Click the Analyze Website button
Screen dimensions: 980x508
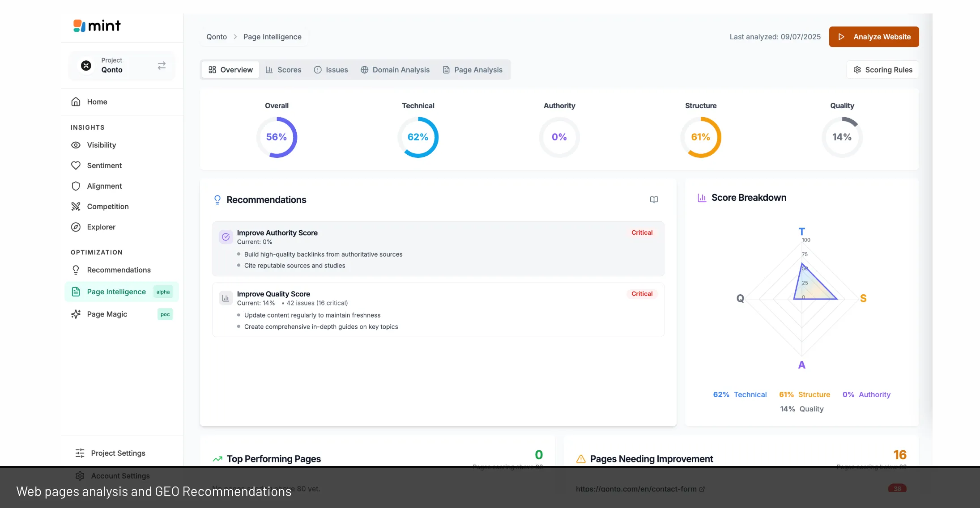pos(873,37)
